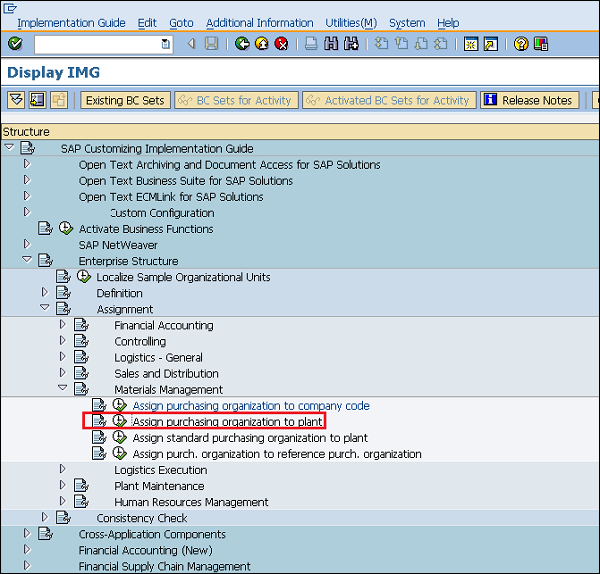The width and height of the screenshot is (600, 574).
Task: Click the green Enter checkmark icon
Action: [x=15, y=44]
